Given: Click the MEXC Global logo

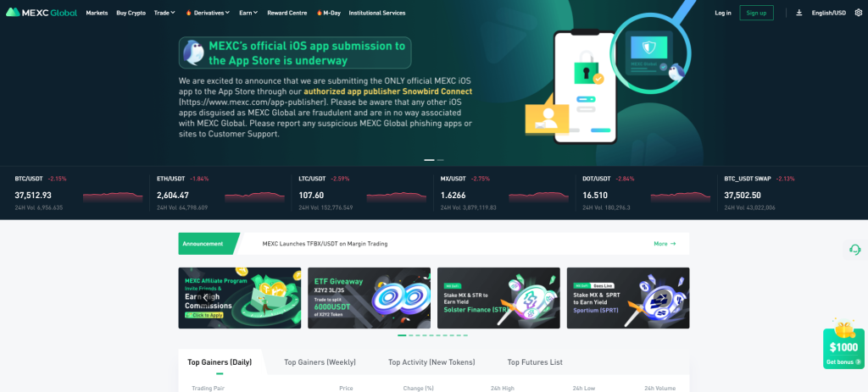Looking at the screenshot, I should [42, 12].
